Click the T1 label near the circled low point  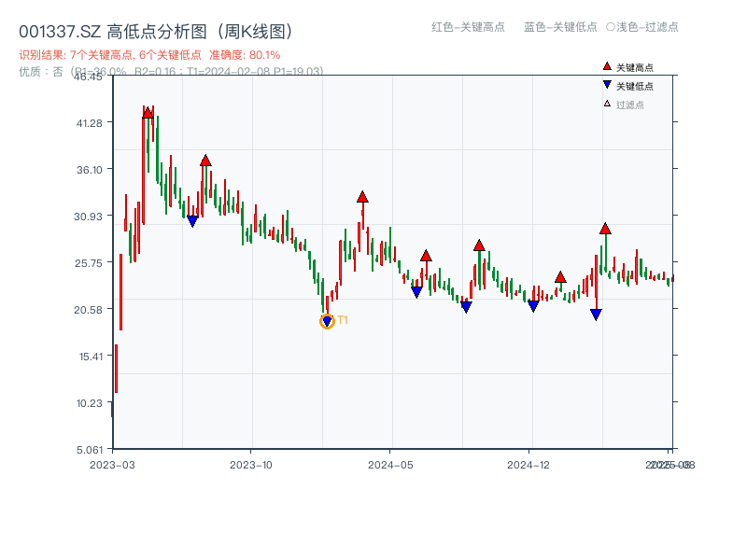343,319
